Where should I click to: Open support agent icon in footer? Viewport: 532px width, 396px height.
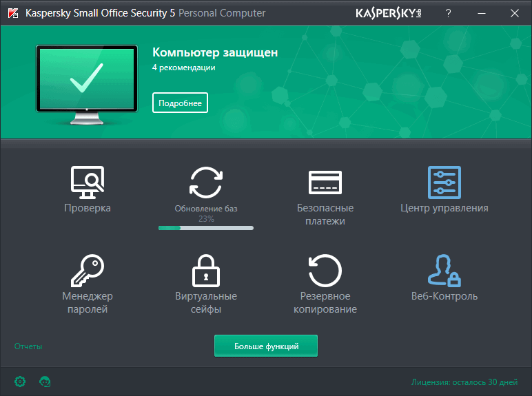(45, 382)
